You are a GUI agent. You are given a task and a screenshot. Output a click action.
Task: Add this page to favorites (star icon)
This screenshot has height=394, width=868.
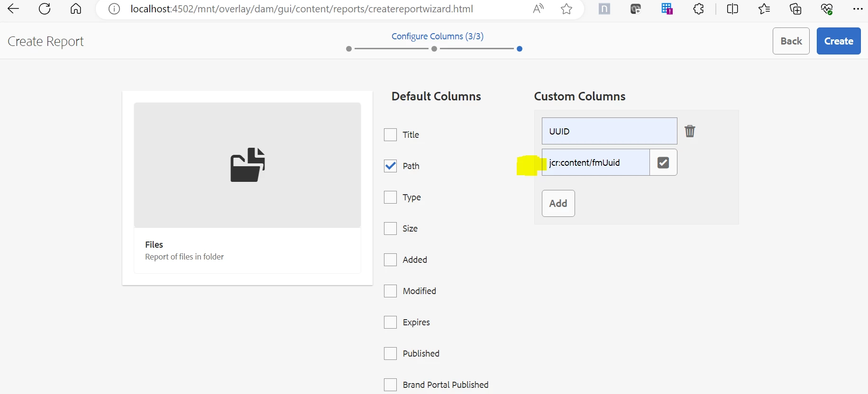[x=566, y=9]
